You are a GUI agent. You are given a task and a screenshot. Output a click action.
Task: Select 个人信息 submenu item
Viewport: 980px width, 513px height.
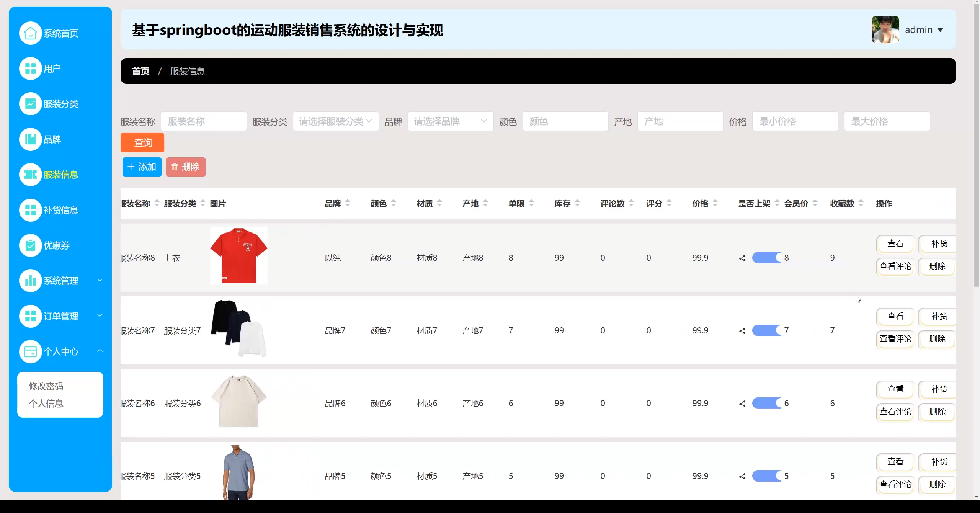click(x=46, y=404)
